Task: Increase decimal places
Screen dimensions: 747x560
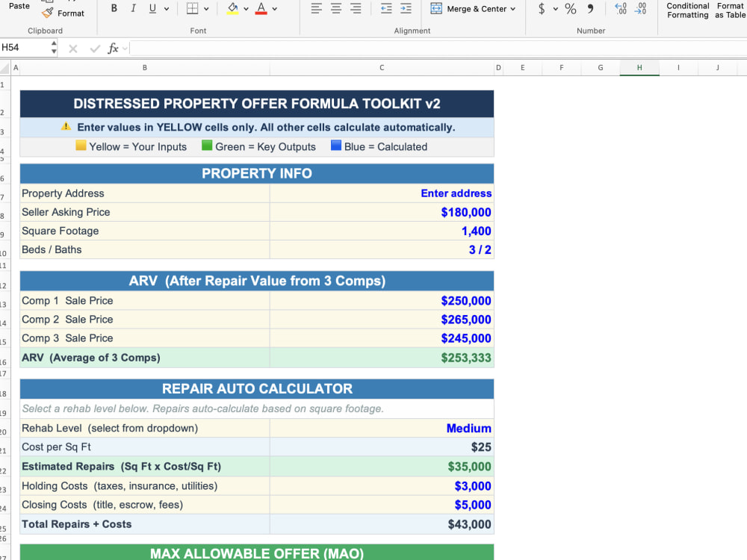Action: click(x=621, y=8)
